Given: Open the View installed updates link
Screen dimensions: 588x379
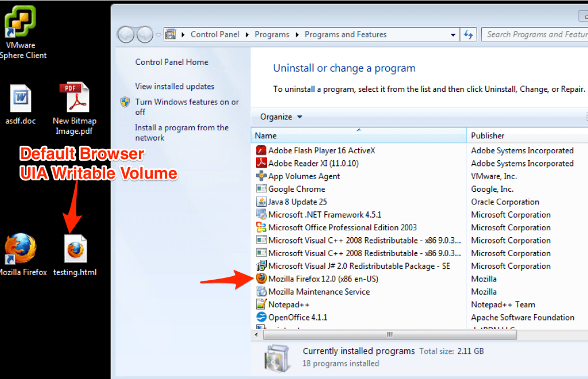Looking at the screenshot, I should (175, 86).
